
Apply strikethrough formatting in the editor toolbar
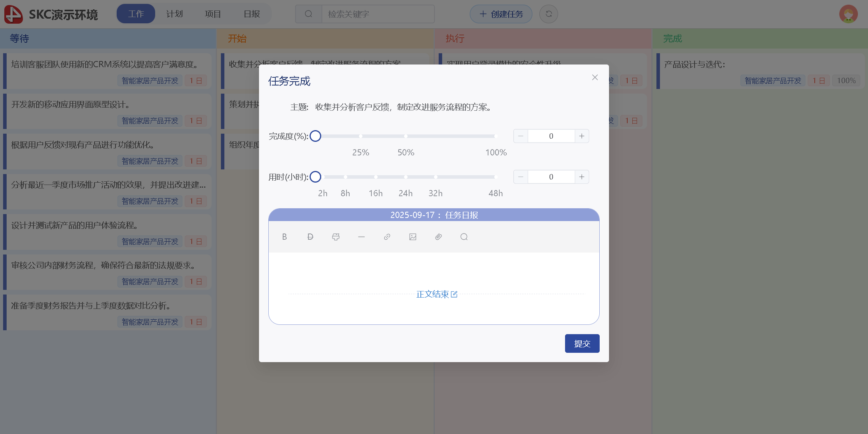(310, 237)
